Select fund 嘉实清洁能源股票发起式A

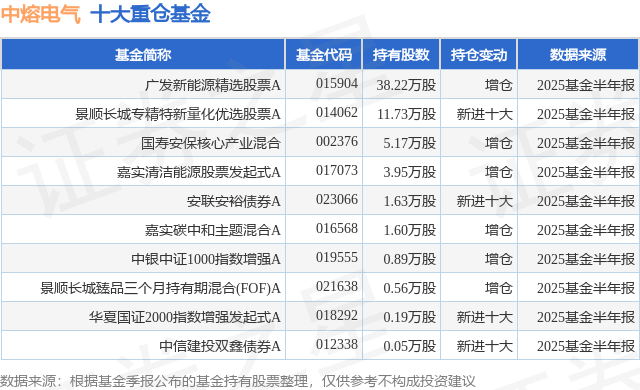click(199, 172)
